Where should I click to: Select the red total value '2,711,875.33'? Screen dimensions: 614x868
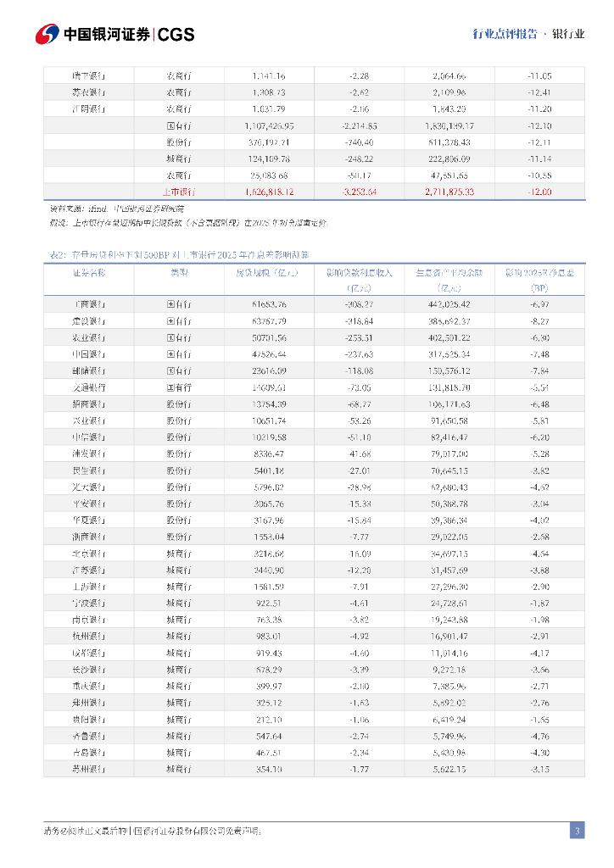pyautogui.click(x=449, y=192)
